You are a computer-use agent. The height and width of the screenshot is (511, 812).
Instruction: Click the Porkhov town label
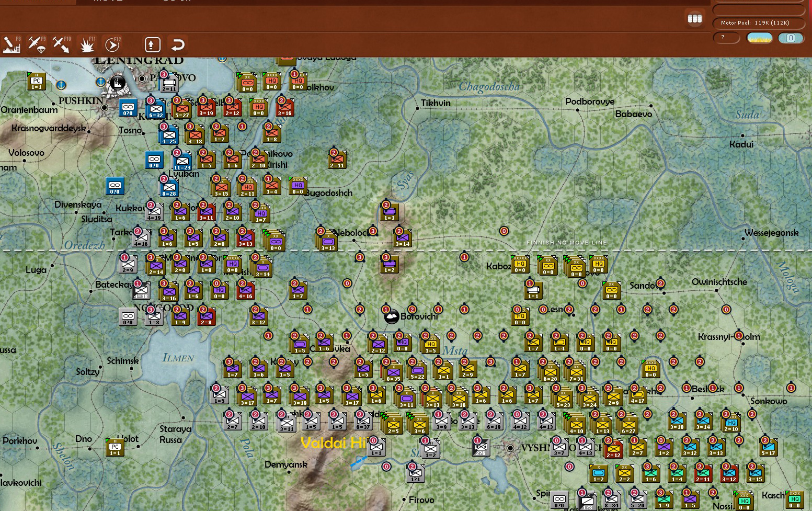(x=20, y=441)
